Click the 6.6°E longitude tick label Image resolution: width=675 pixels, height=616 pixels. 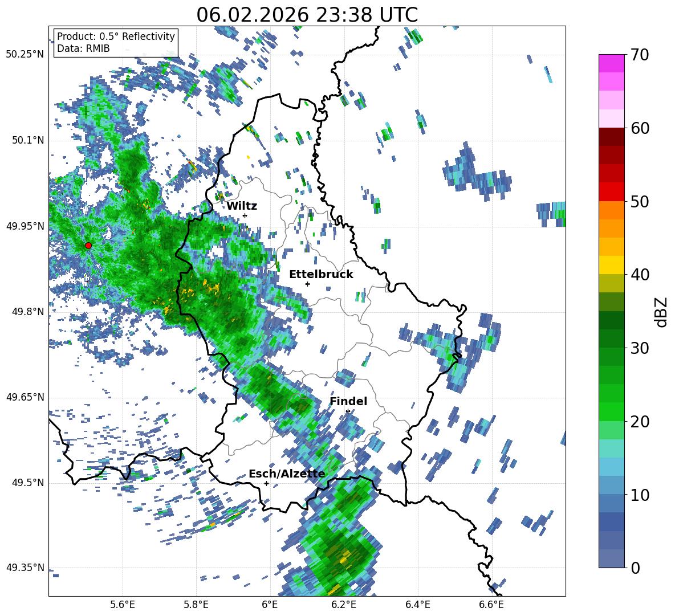tap(491, 605)
